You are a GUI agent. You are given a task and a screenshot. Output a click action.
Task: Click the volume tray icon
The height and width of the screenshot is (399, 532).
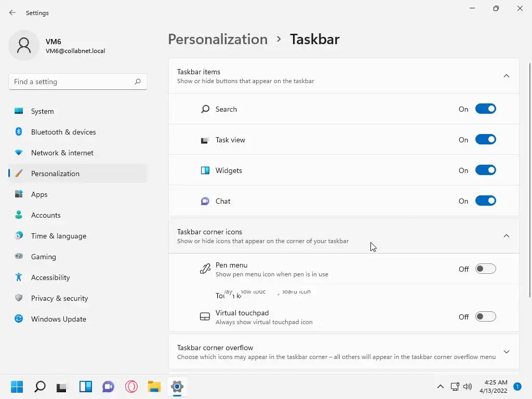468,387
